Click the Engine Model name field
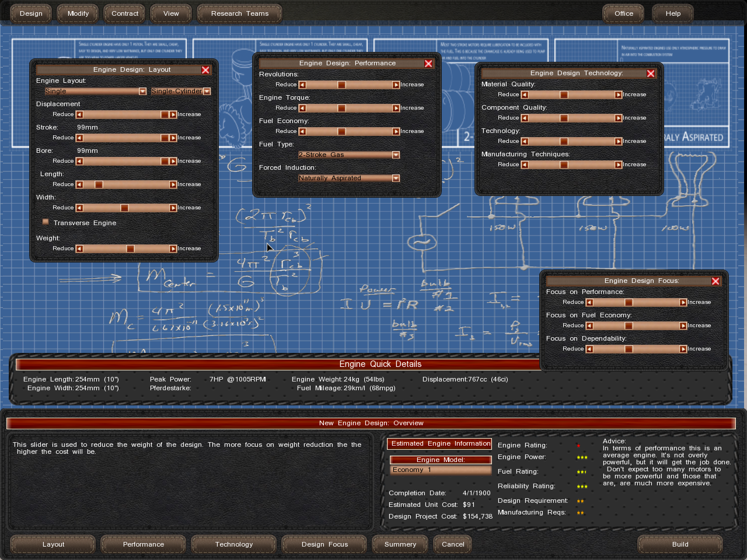747x560 pixels. pyautogui.click(x=441, y=470)
